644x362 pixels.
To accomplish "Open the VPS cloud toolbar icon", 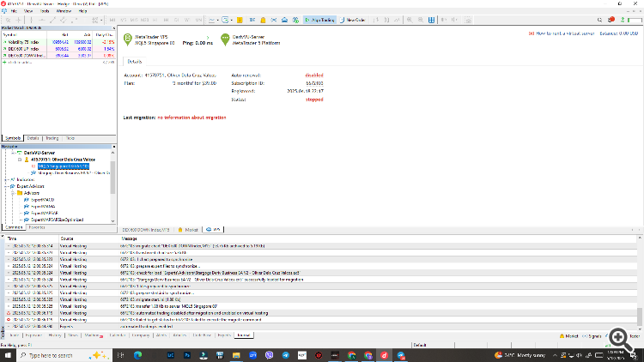I will pyautogui.click(x=284, y=20).
